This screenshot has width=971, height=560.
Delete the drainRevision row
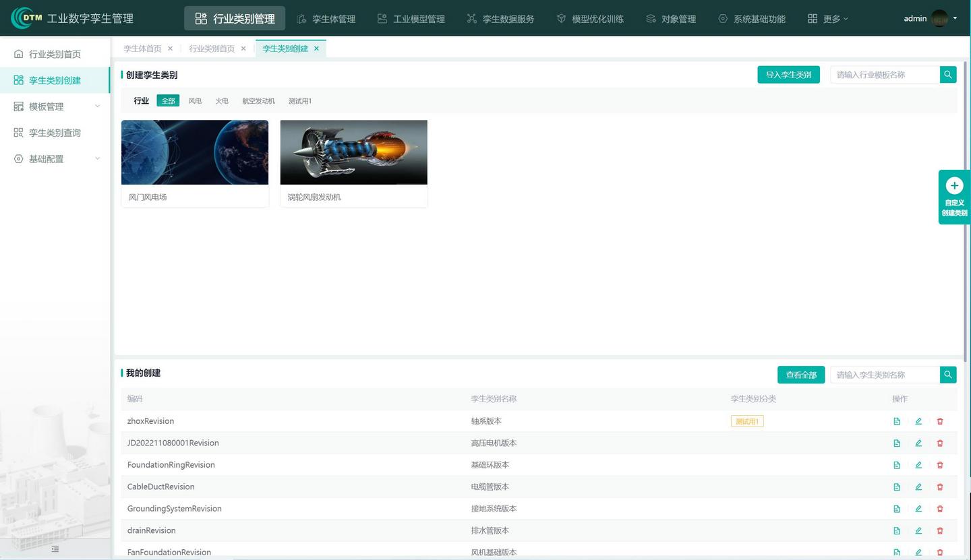pos(940,531)
